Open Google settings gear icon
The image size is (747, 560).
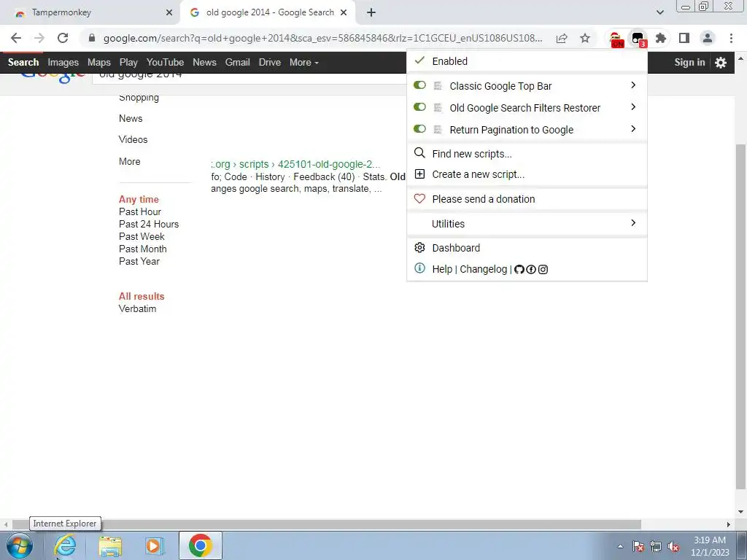point(720,63)
